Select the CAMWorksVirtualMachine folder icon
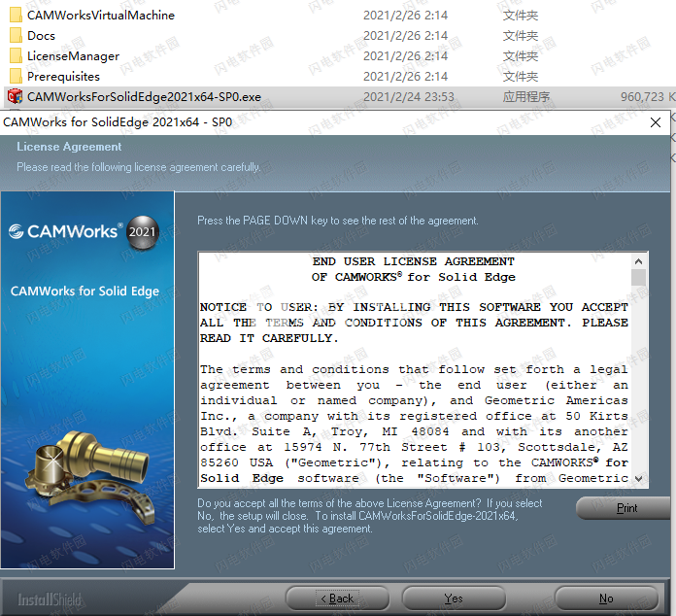The image size is (676, 616). click(x=16, y=16)
